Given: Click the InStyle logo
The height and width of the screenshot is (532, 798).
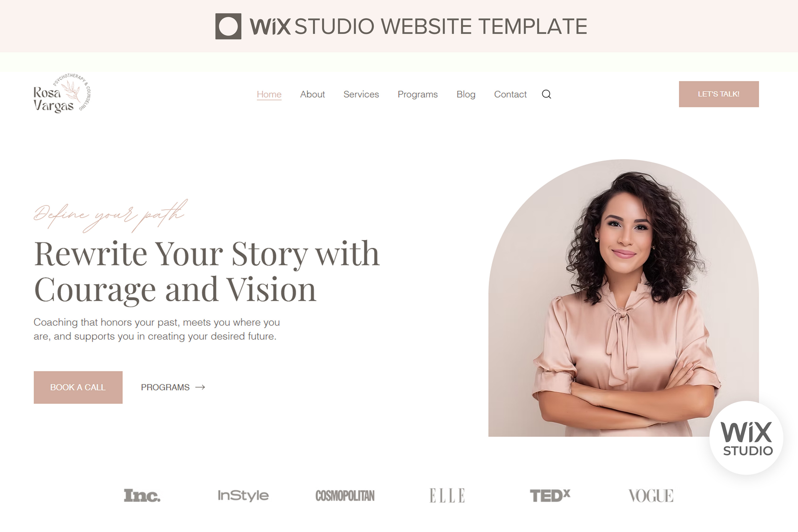Looking at the screenshot, I should [243, 496].
